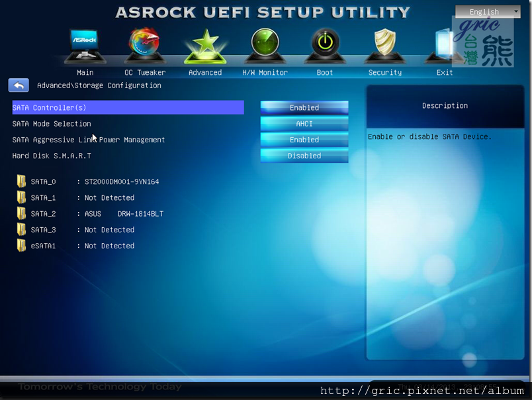Change SATA Controller(s) Enabled value
The height and width of the screenshot is (400, 532).
point(304,107)
